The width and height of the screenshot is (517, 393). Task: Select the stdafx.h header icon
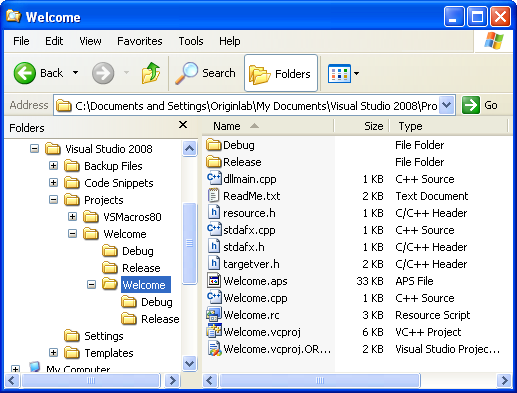point(214,246)
